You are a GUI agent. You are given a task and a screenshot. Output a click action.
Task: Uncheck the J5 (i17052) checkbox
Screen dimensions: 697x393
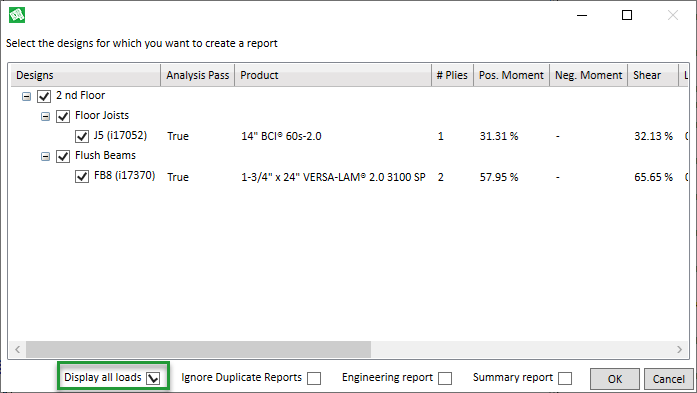tap(82, 136)
